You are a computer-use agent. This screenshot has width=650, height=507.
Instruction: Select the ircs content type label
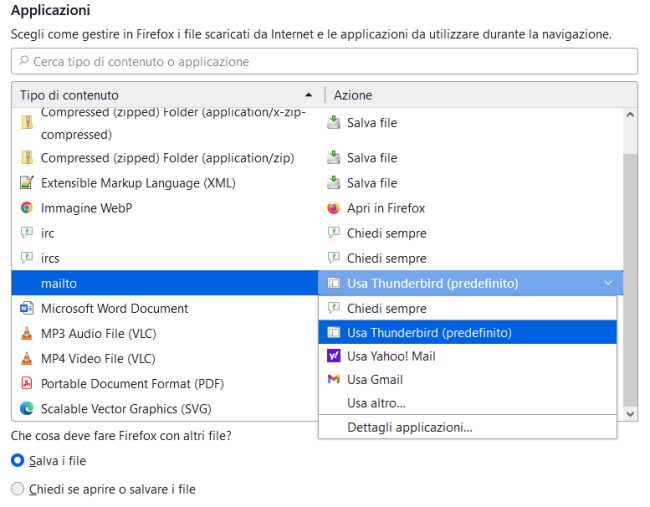coord(50,258)
